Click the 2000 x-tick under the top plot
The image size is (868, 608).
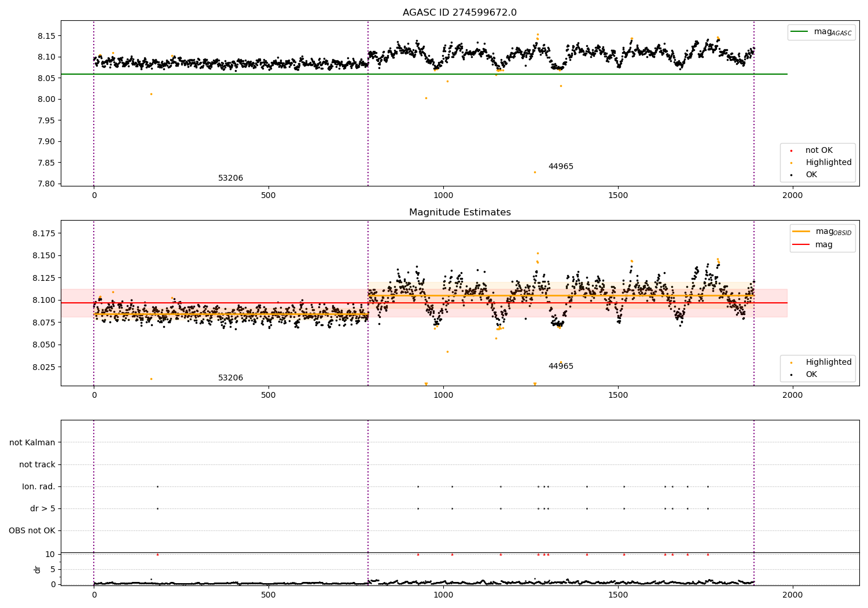[x=792, y=196]
